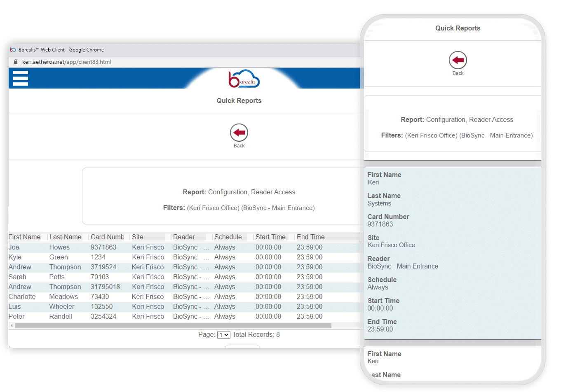Image resolution: width=568 pixels, height=392 pixels.
Task: Tap 'BioSync - Main Entrance' reader value
Action: click(x=403, y=266)
